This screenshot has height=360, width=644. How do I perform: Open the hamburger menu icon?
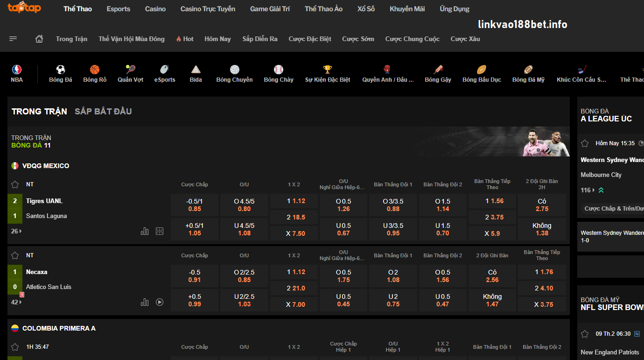tap(13, 39)
